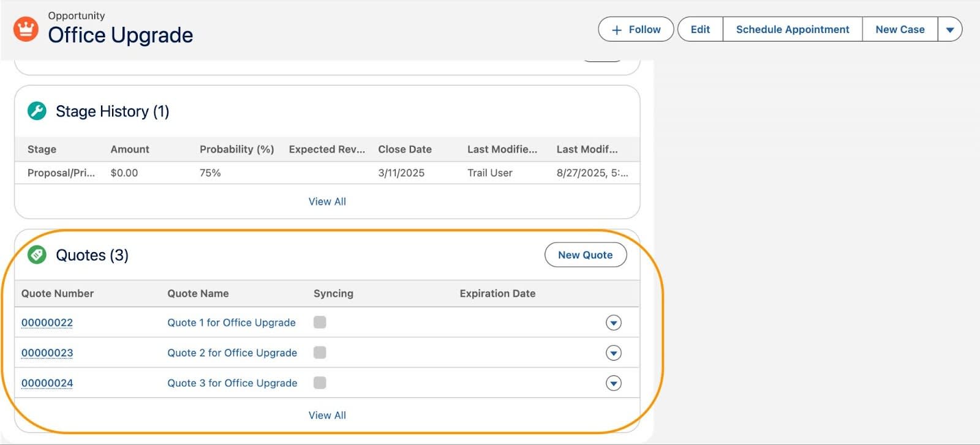
Task: View All quotes link
Action: (x=327, y=415)
